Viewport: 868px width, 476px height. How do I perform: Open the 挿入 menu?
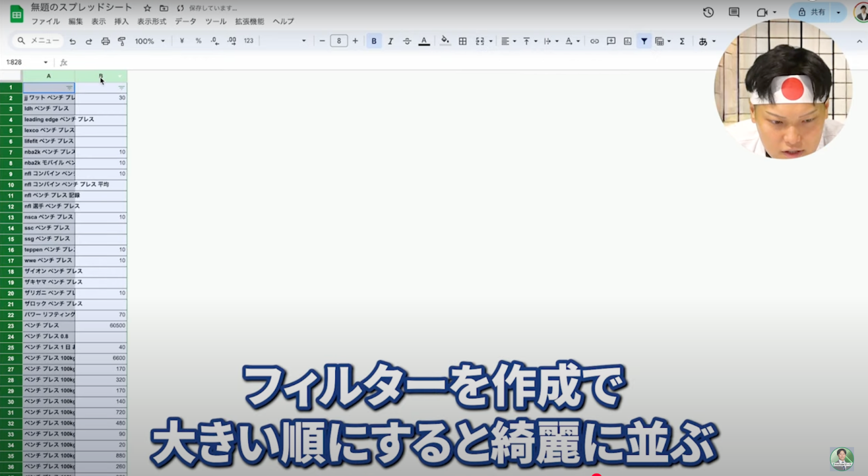tap(122, 22)
